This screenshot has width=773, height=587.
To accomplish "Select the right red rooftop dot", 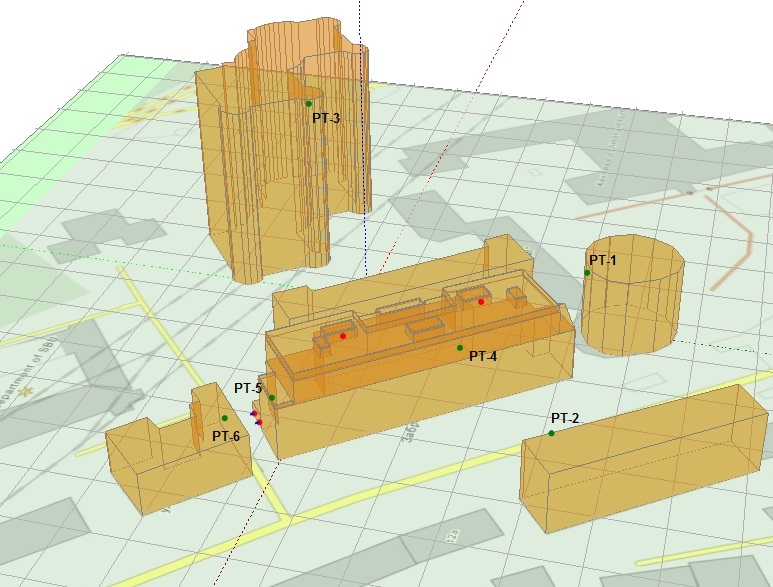I will [481, 302].
